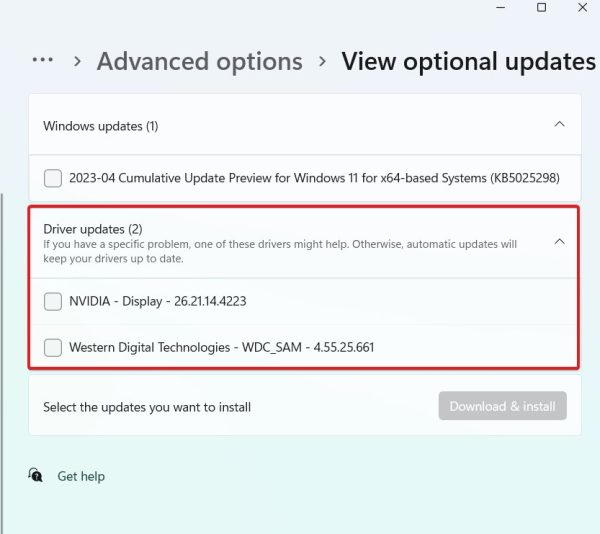
Task: Open the breadcrumb ellipsis menu
Action: (x=42, y=61)
